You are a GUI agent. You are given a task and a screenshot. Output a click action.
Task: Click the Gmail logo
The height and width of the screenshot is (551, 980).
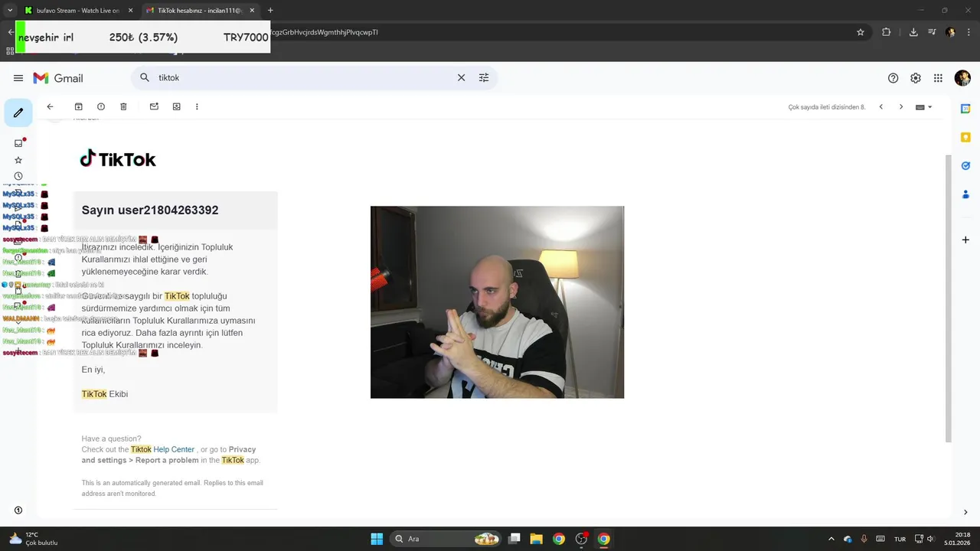(58, 78)
